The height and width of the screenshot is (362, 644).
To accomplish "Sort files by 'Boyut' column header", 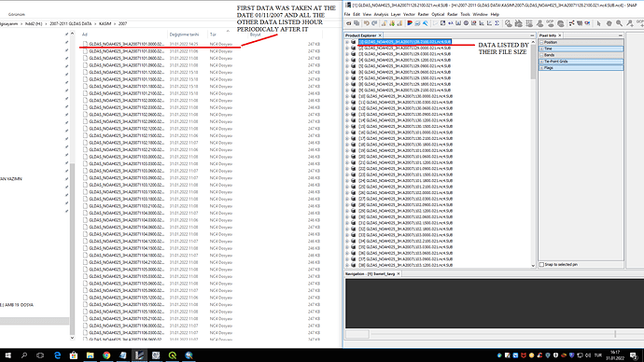I will pyautogui.click(x=255, y=35).
